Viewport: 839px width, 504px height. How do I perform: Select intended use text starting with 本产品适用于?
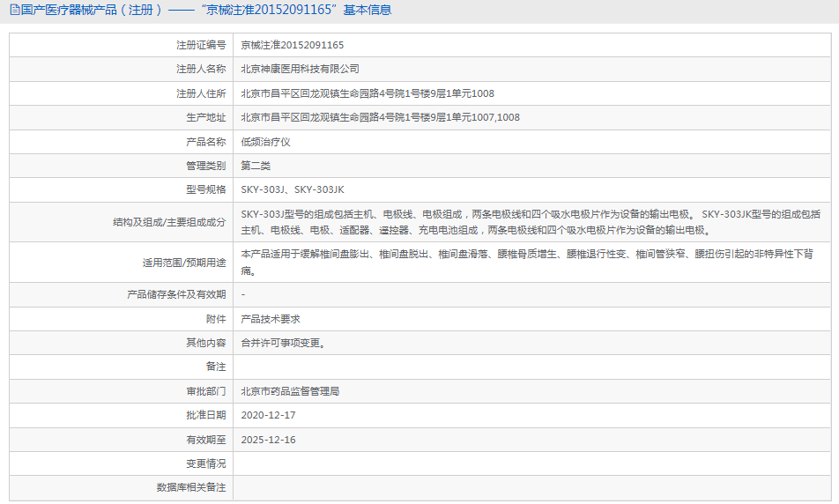pyautogui.click(x=527, y=263)
